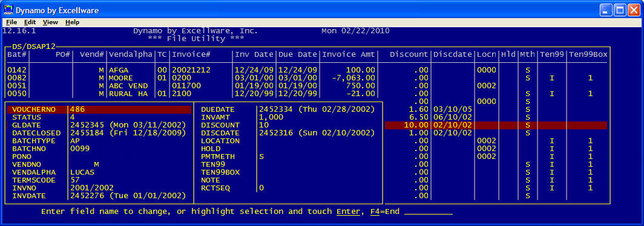
Task: Click the Vendalpha column header
Action: coord(131,54)
